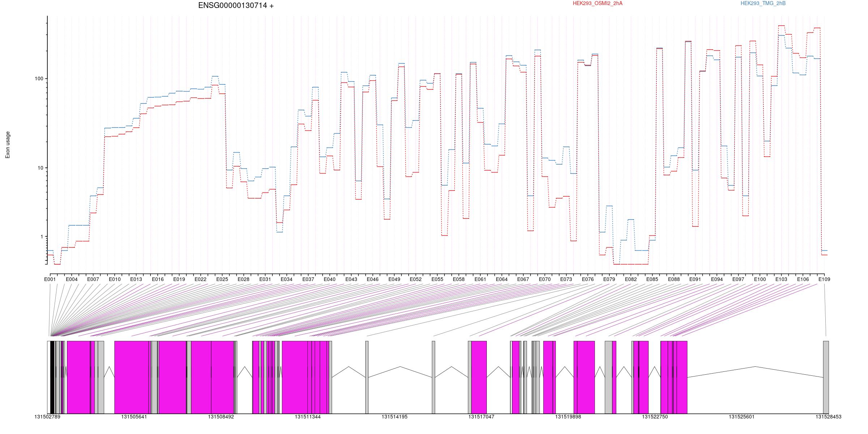Viewport: 868px width, 434px height.
Task: Click exon label E022
Action: (201, 279)
